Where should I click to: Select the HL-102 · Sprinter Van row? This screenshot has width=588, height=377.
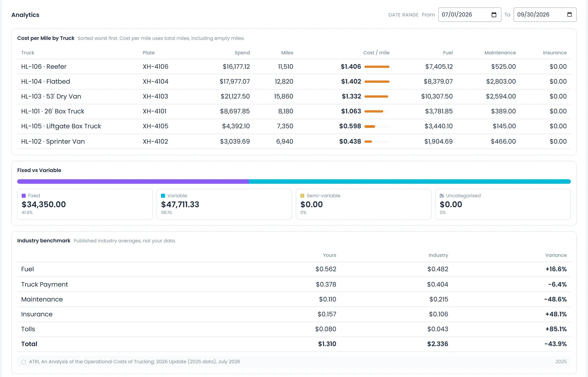click(x=294, y=141)
